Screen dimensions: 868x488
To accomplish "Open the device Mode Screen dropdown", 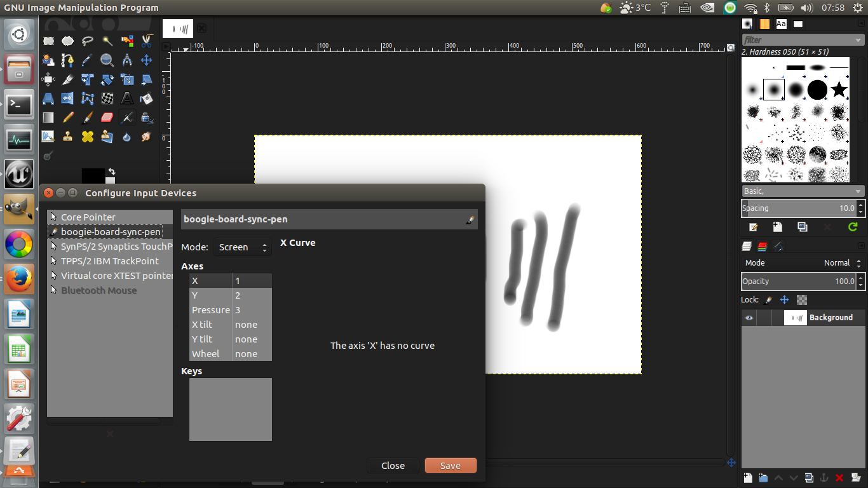I will 243,247.
